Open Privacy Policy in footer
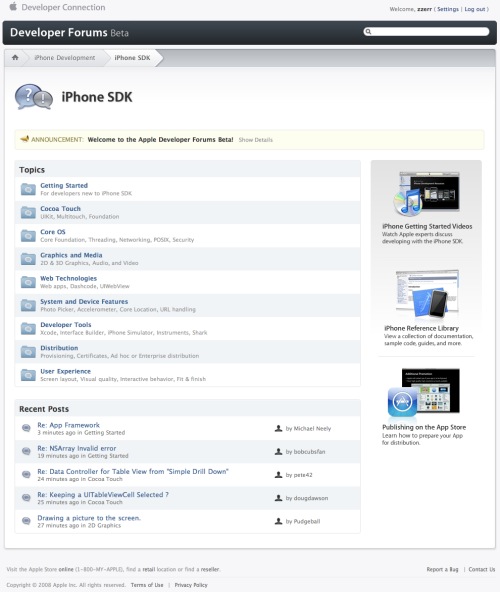 (x=191, y=585)
